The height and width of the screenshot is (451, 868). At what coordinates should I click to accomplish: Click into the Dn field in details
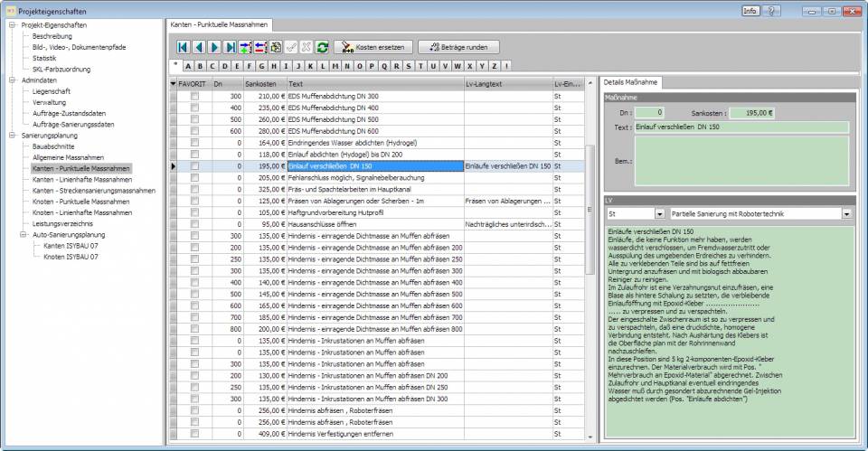coord(649,112)
